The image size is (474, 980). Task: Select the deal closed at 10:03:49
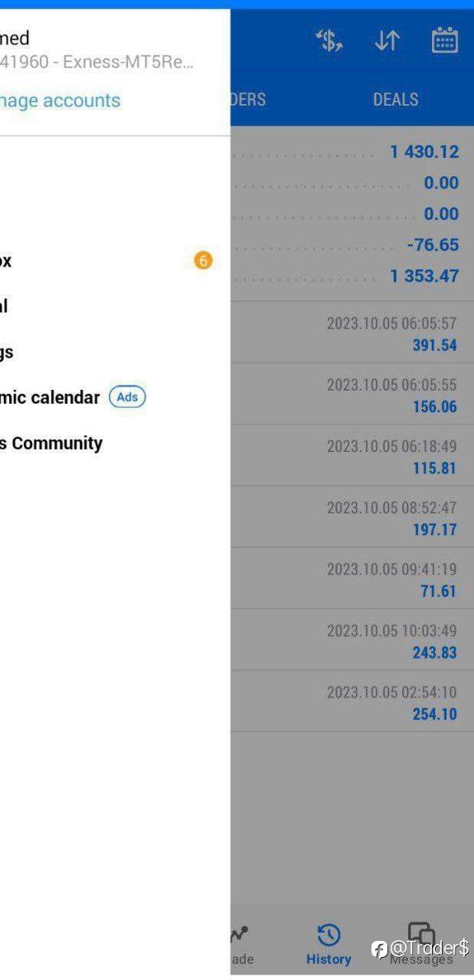(352, 641)
